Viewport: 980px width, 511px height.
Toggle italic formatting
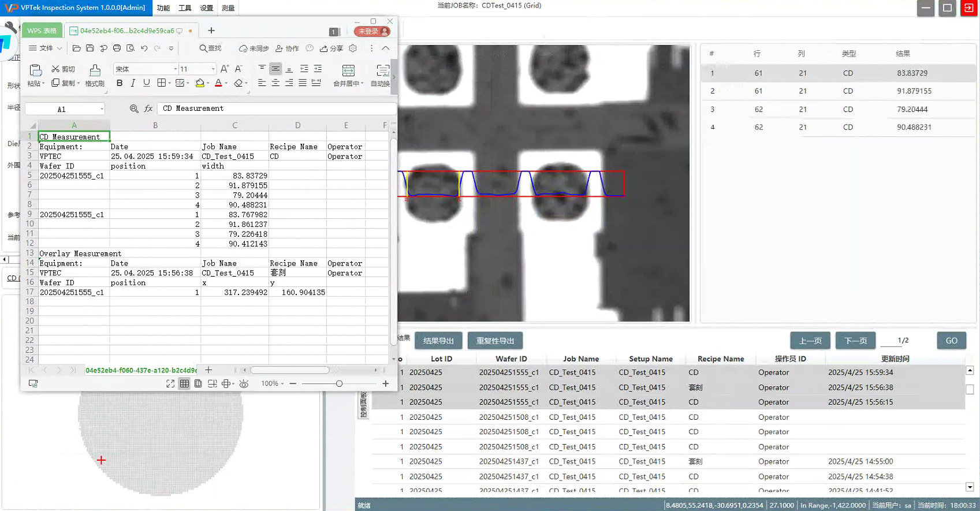pos(133,83)
